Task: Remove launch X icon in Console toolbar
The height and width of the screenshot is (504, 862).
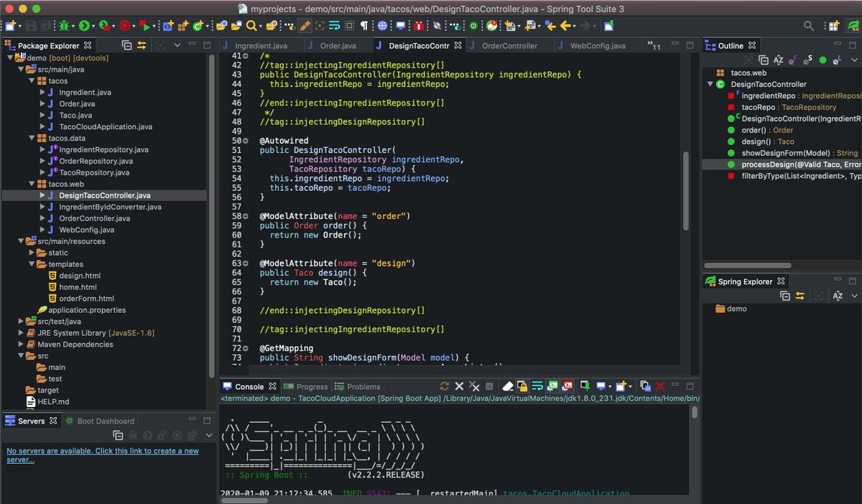Action: (459, 386)
